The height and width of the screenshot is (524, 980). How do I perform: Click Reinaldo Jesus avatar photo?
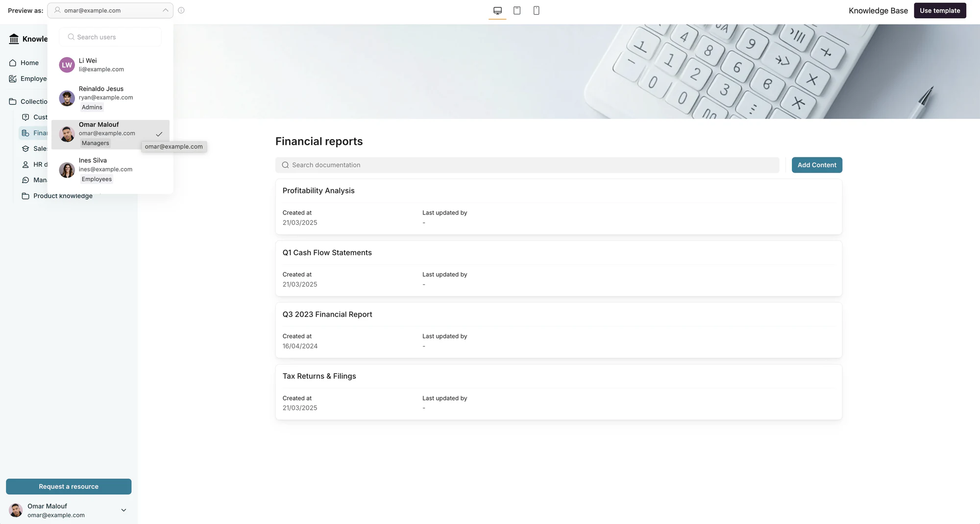[x=67, y=98]
